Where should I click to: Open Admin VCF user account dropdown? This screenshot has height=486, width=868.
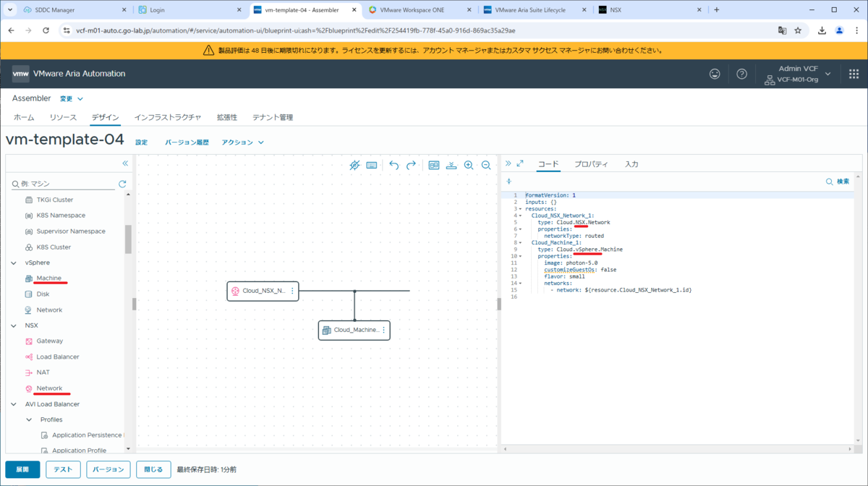click(x=798, y=74)
